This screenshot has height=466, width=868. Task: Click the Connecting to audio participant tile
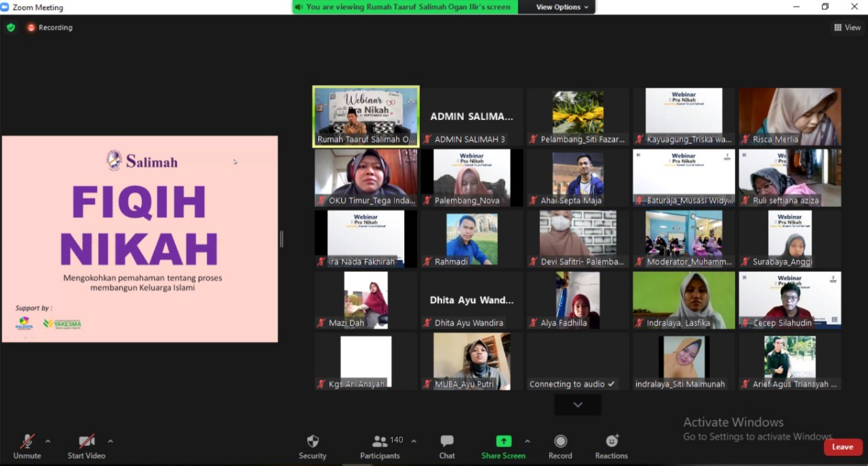[578, 361]
